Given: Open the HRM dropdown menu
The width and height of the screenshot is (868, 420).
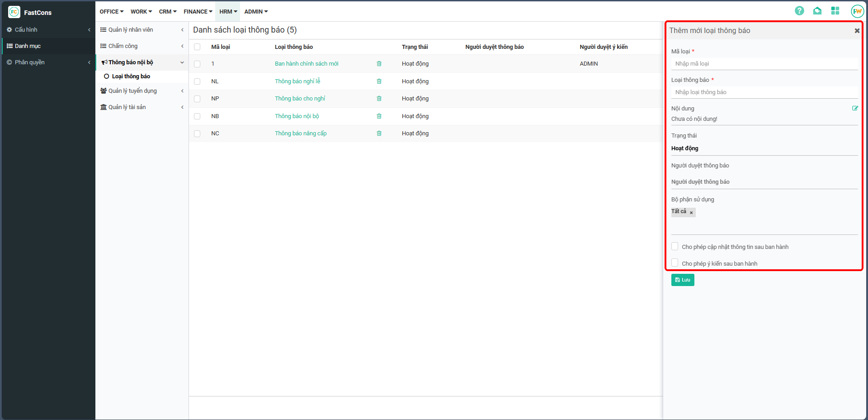Looking at the screenshot, I should pyautogui.click(x=228, y=12).
